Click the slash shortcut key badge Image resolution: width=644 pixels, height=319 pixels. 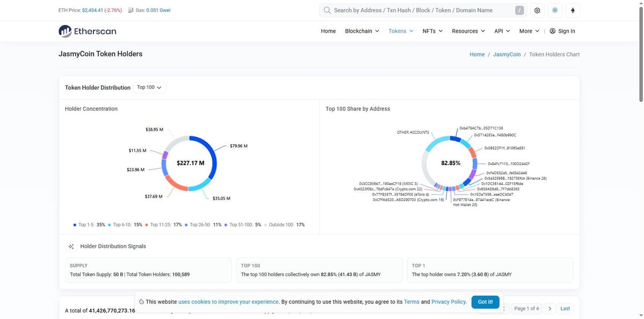(519, 10)
